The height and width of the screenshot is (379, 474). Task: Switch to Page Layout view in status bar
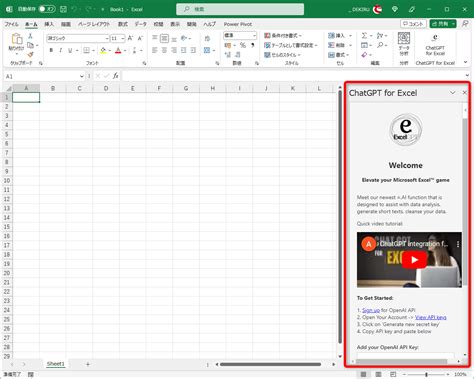[x=378, y=375]
